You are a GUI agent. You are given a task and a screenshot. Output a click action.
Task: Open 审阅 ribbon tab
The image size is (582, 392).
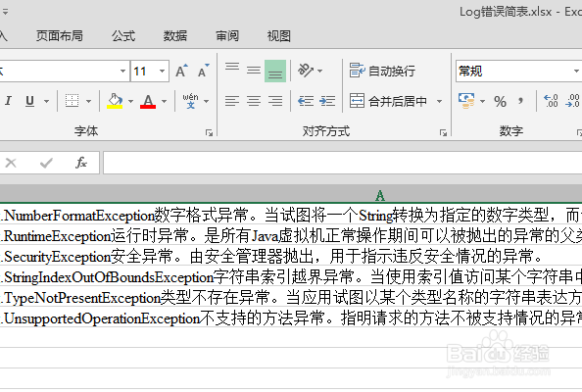click(x=227, y=36)
